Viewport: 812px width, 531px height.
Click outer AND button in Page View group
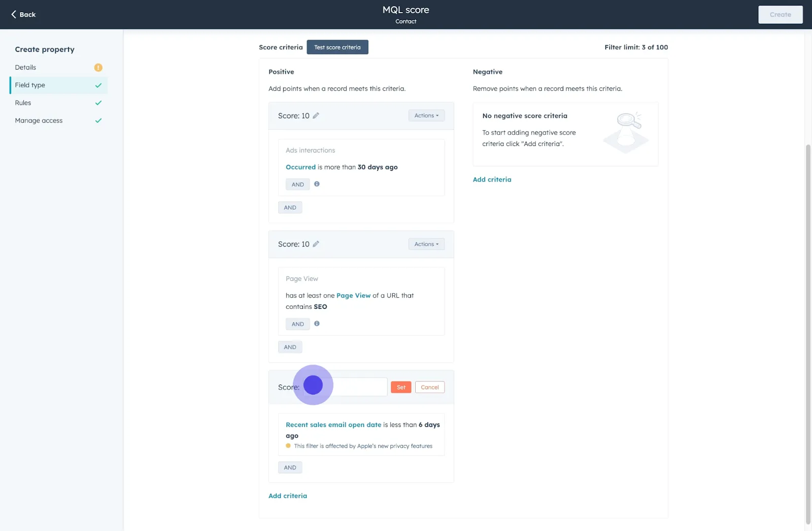point(290,347)
